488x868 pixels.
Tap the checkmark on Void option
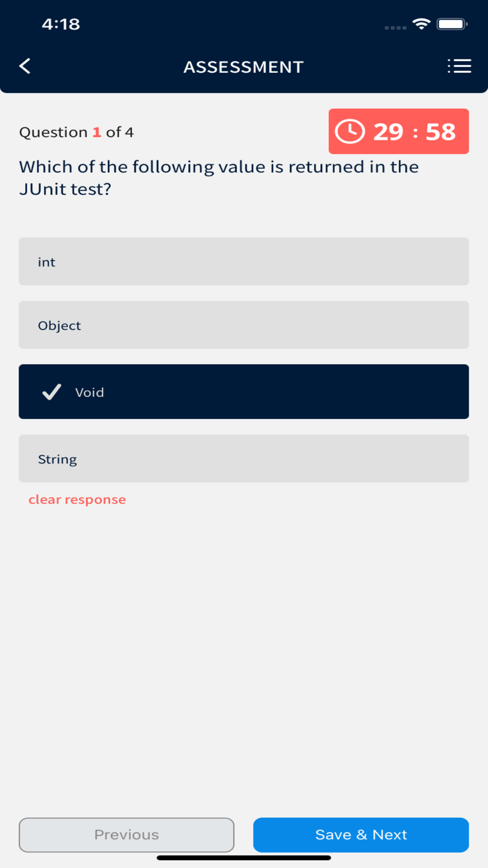(x=52, y=392)
